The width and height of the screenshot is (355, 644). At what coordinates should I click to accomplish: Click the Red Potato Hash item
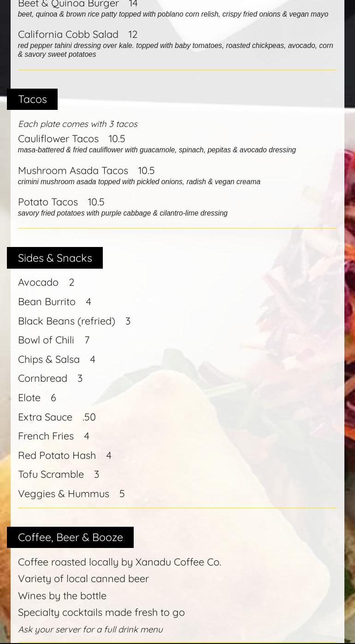(x=57, y=455)
